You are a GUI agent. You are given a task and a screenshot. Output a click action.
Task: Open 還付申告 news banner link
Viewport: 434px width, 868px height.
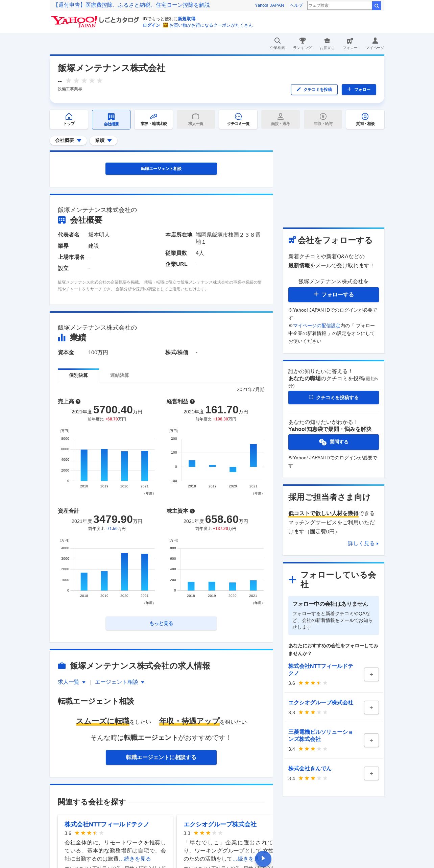132,5
